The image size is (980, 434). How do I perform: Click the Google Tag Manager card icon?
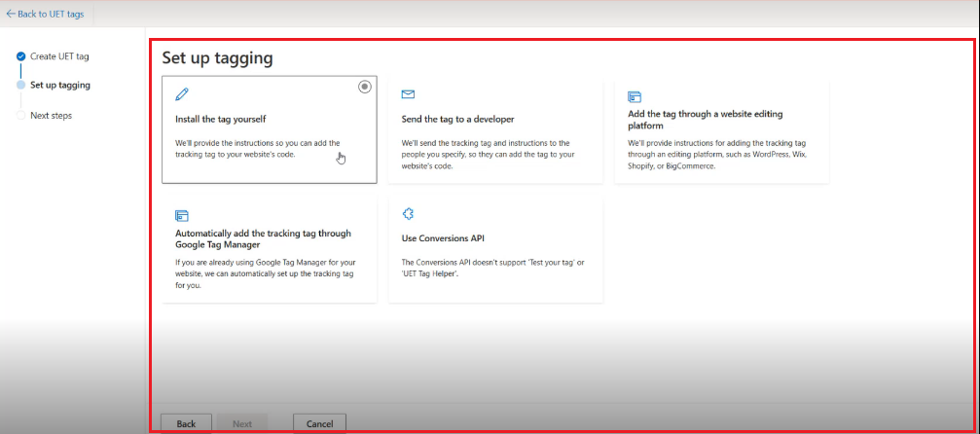coord(182,216)
